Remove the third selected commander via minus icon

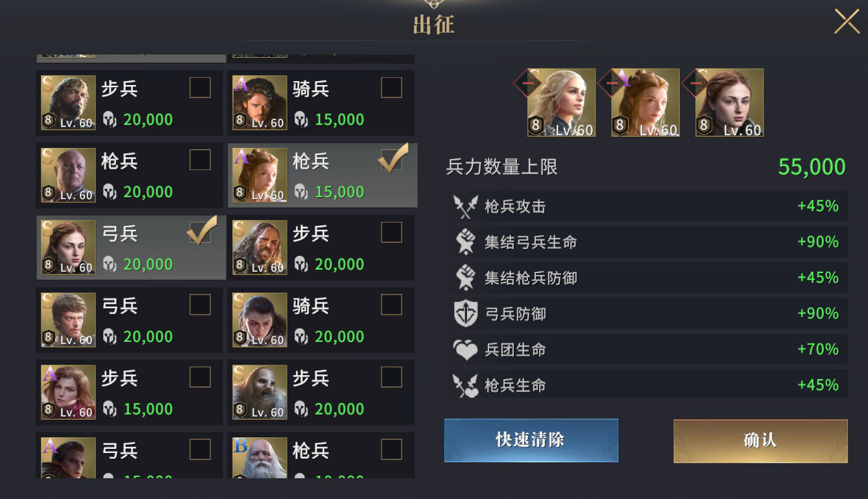695,84
